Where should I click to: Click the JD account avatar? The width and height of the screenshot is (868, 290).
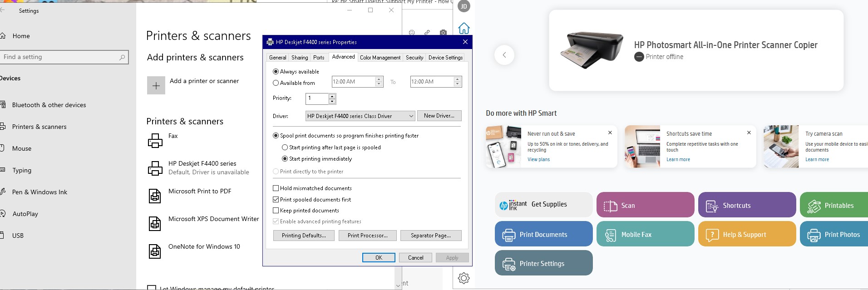[464, 6]
